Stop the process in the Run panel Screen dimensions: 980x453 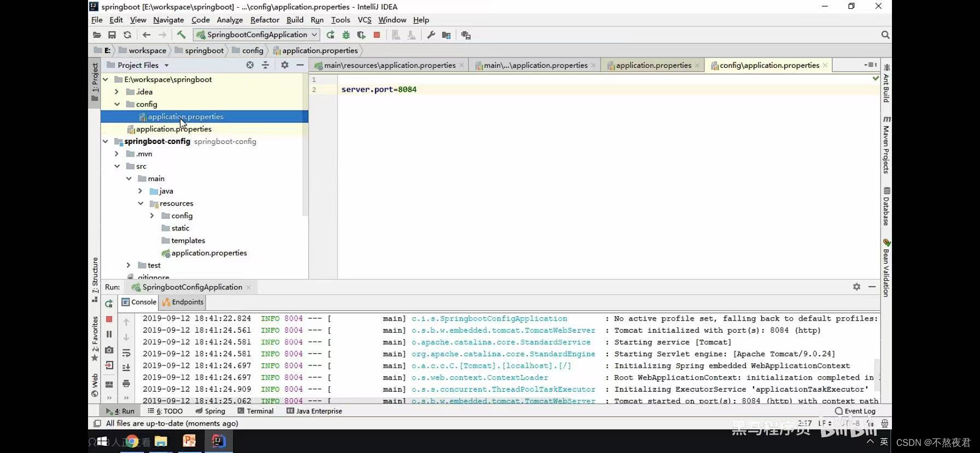[x=109, y=319]
